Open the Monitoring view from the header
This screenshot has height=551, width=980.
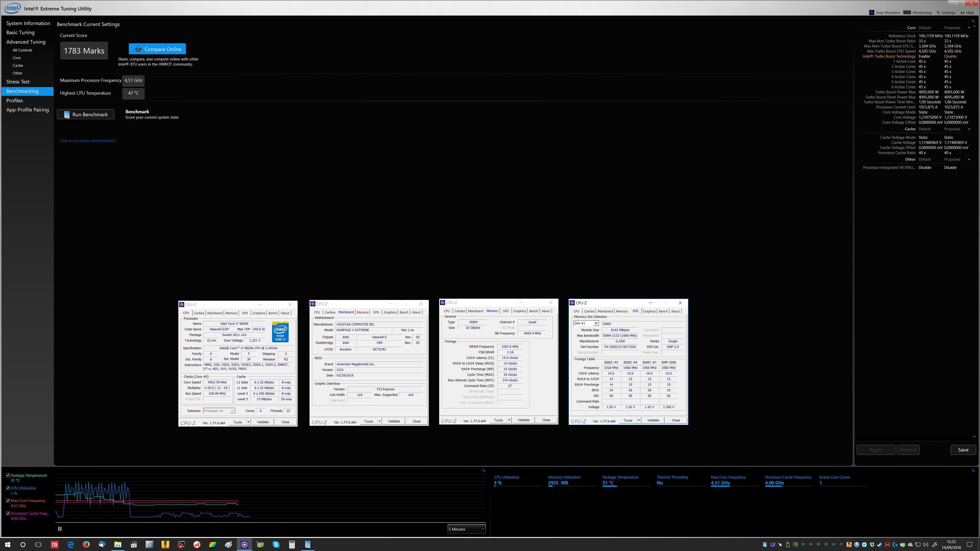pos(918,12)
